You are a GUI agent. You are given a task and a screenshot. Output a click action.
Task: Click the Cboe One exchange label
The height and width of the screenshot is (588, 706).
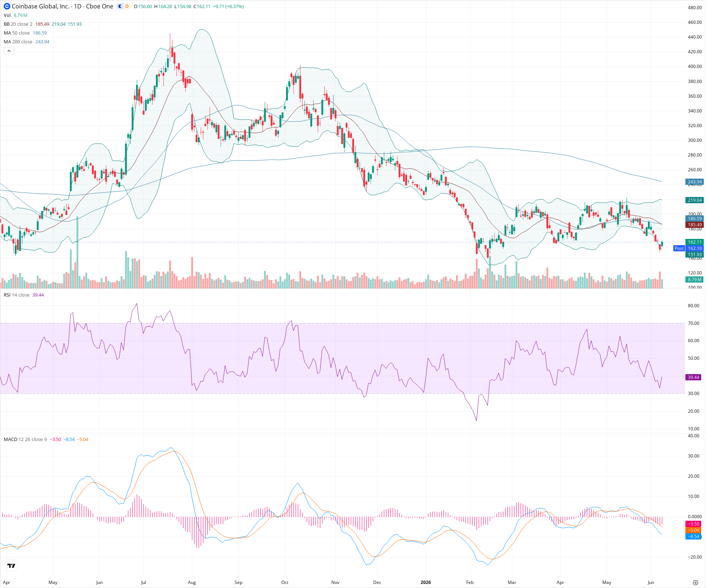100,6
